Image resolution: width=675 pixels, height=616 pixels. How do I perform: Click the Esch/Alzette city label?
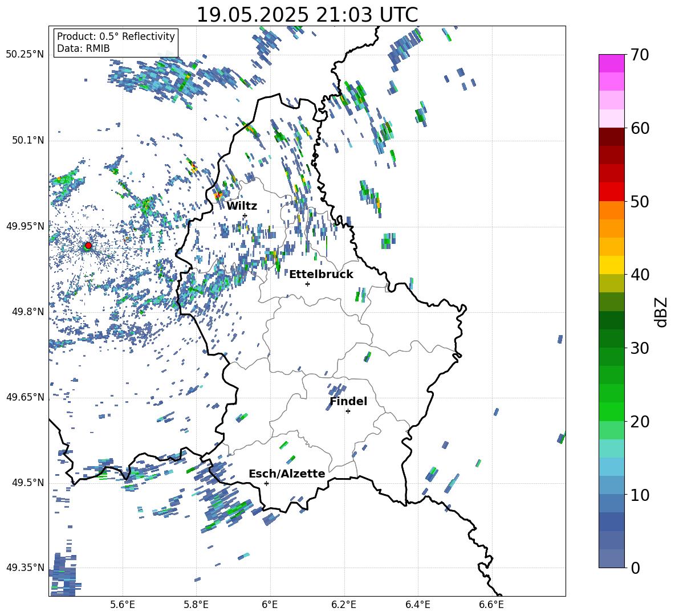[x=287, y=474]
